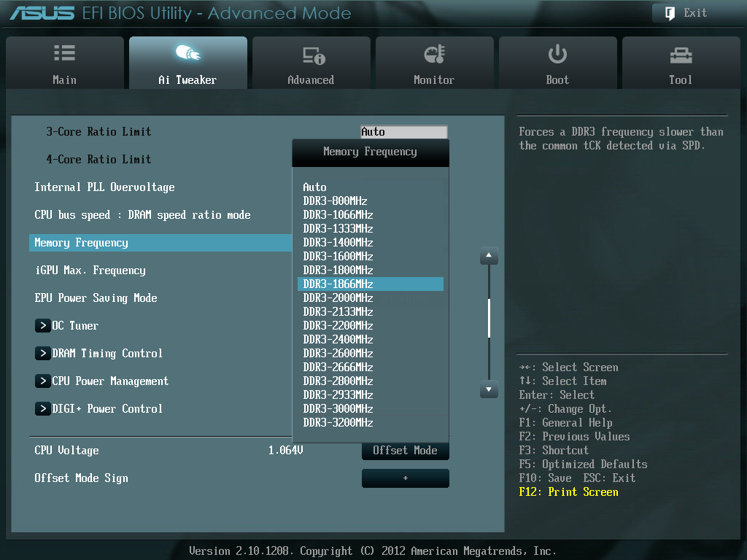Image resolution: width=747 pixels, height=560 pixels.
Task: Expand DIGI+ Power Control submenu arrow
Action: 43,408
